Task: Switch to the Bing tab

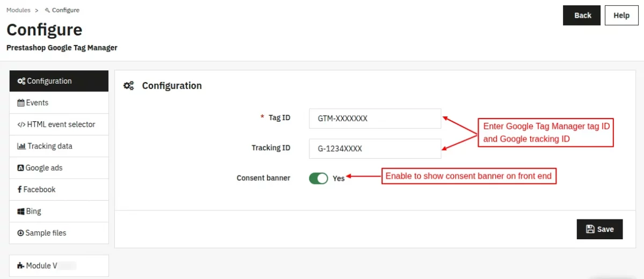Action: click(x=59, y=211)
